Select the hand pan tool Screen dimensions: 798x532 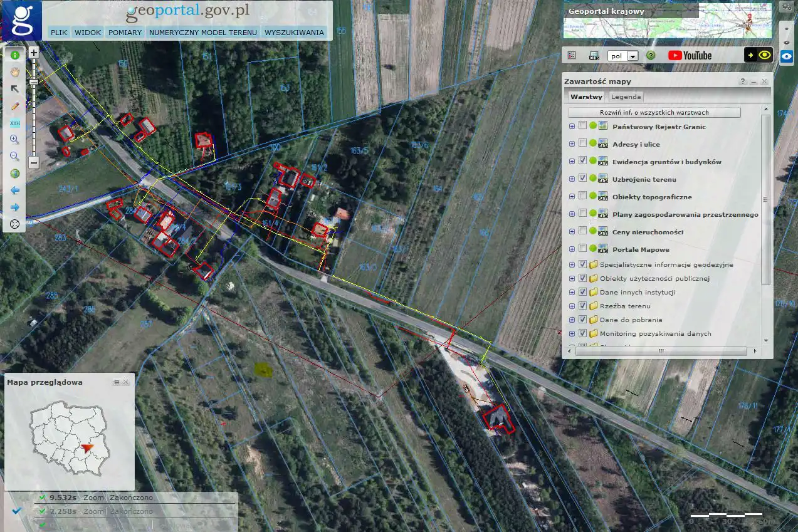(14, 71)
